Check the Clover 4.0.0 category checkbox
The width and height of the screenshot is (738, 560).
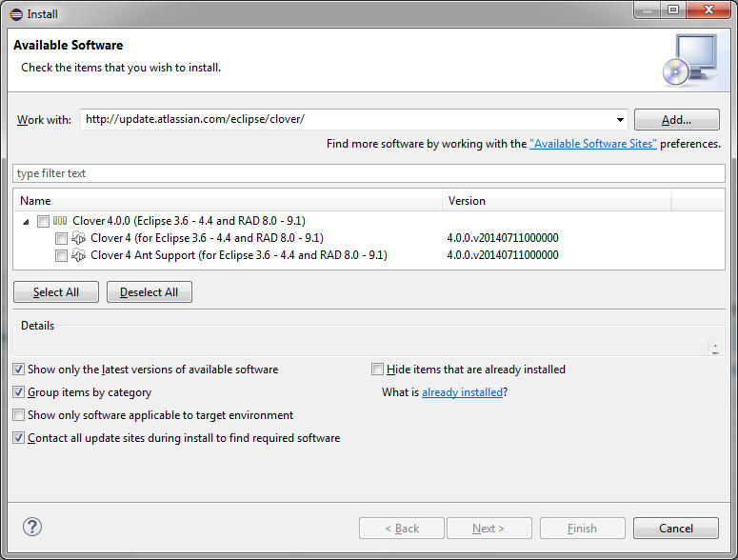pyautogui.click(x=43, y=221)
